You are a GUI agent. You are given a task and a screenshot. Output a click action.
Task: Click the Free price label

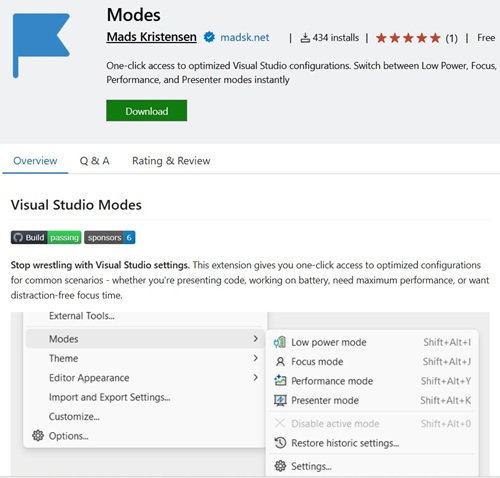pyautogui.click(x=486, y=38)
